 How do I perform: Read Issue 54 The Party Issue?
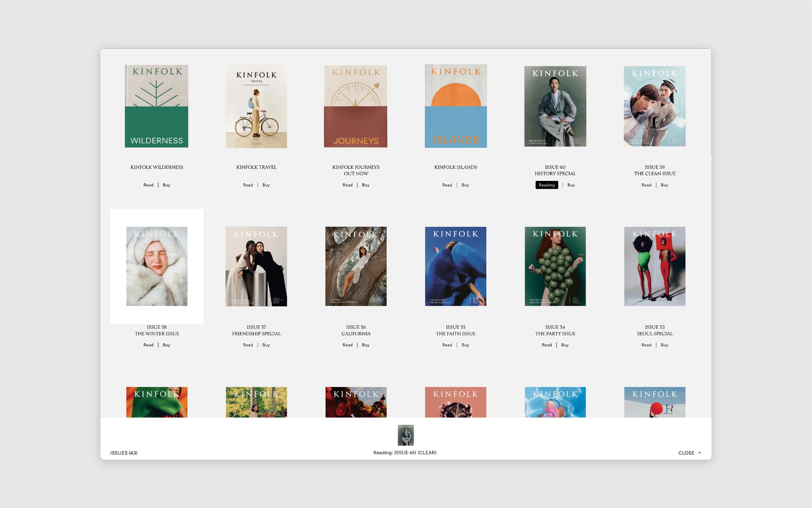point(547,345)
